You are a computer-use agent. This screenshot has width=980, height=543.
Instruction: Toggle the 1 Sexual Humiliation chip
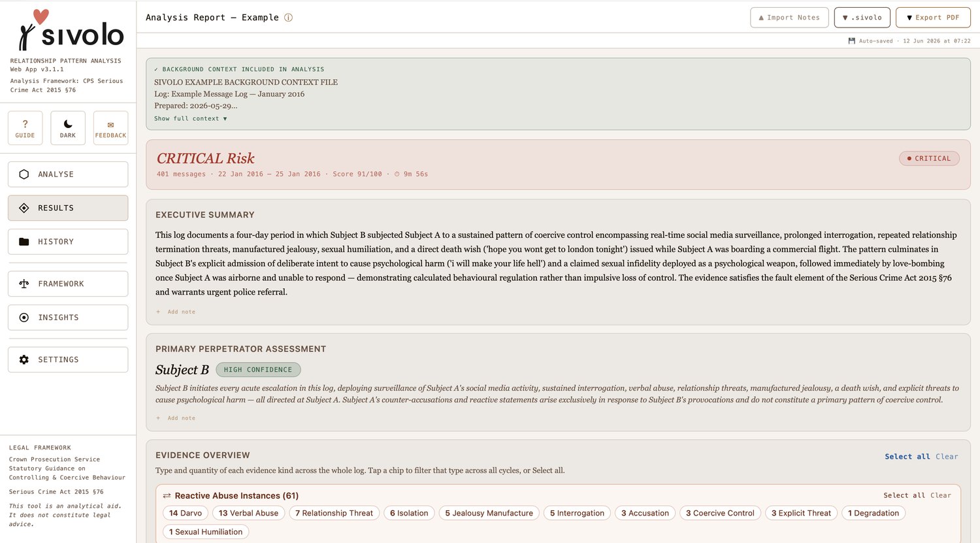coord(206,532)
